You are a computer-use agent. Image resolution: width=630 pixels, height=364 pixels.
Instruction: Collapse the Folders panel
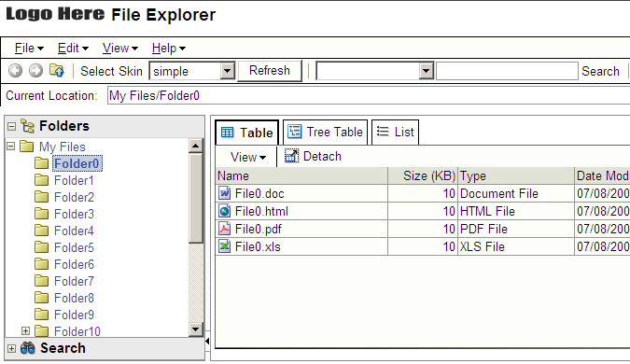[11, 126]
